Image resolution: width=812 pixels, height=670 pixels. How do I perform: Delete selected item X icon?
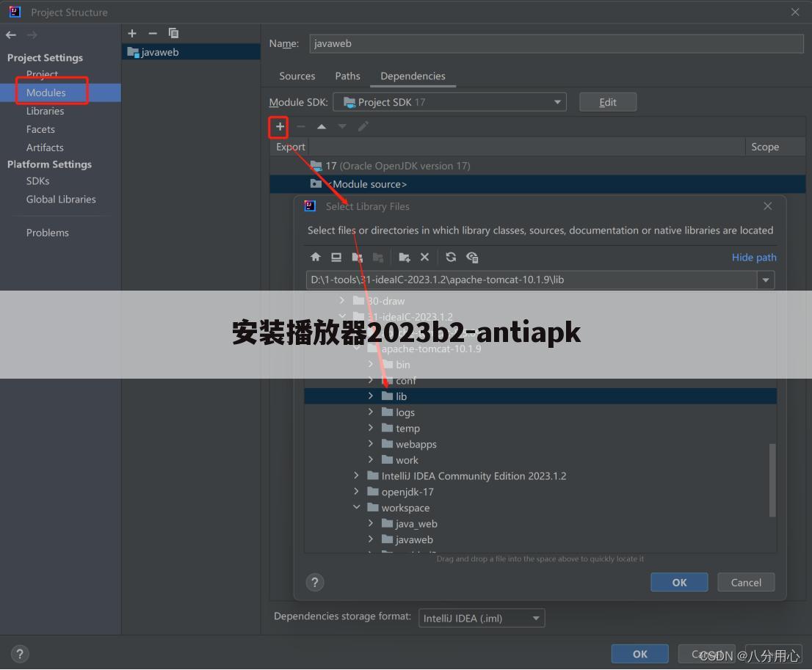pyautogui.click(x=424, y=257)
